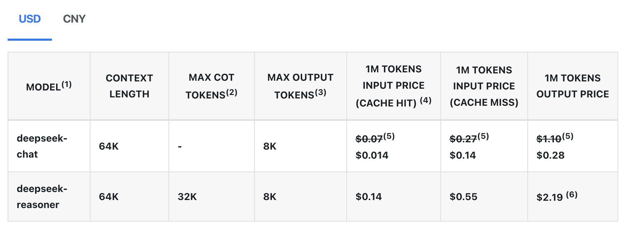Click the MAX COT TOKENS header
Image resolution: width=644 pixels, height=231 pixels.
[211, 86]
